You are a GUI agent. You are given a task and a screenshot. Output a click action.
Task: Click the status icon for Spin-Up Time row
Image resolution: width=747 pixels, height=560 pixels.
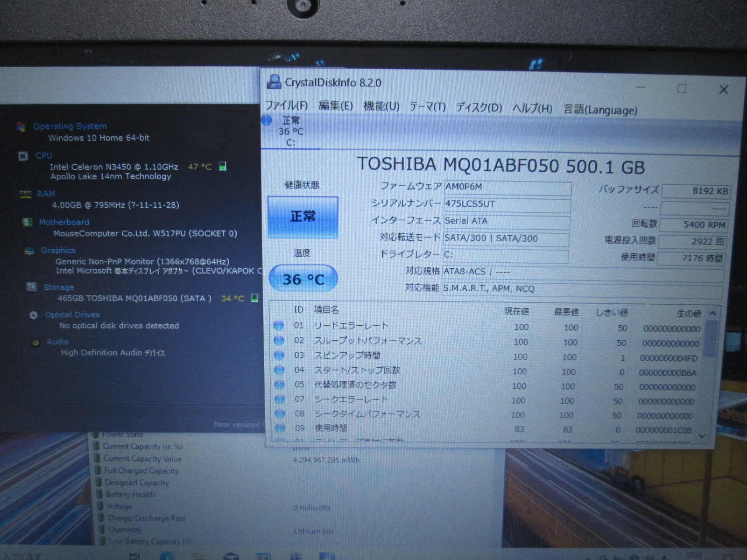coord(279,355)
